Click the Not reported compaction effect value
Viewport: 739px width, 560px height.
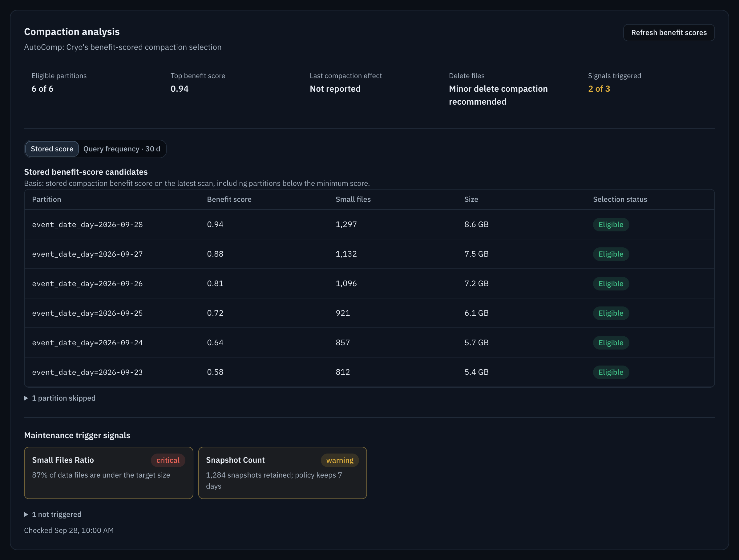coord(335,89)
